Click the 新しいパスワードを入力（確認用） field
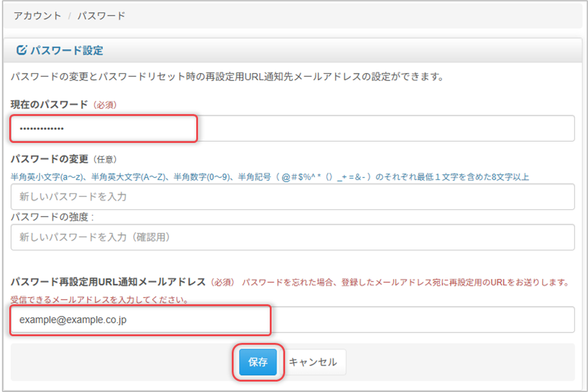Screen dimensions: 588x392 (x=292, y=237)
